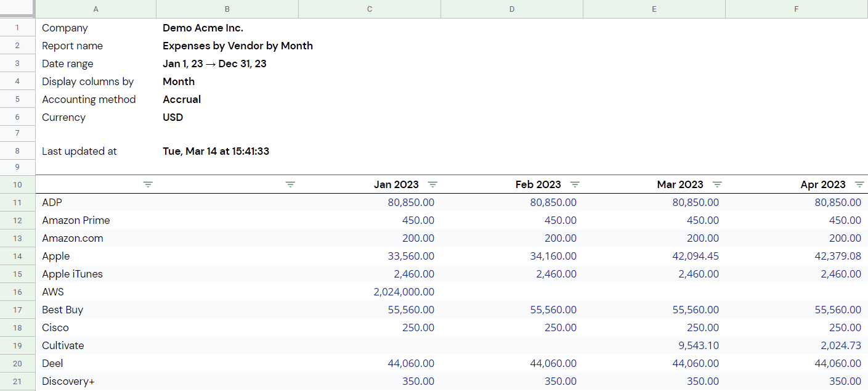Select the ADP vendor cell
The height and width of the screenshot is (391, 868).
pos(95,202)
